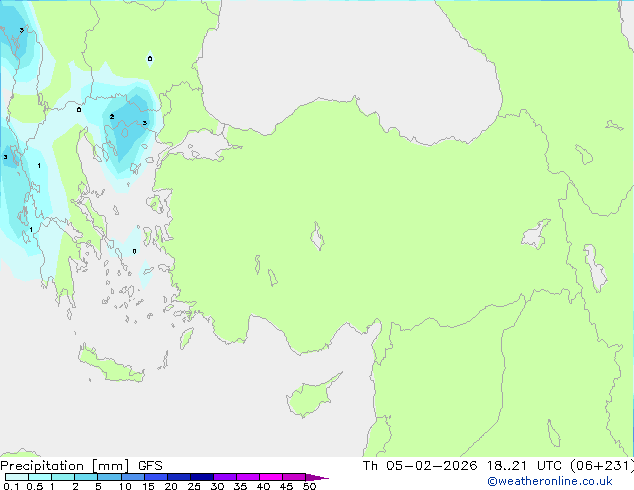Screen dimensions: 634x490
Task: Click the 0.1–0.5 mm lightest cyan legend swatch
Action: [x=17, y=477]
